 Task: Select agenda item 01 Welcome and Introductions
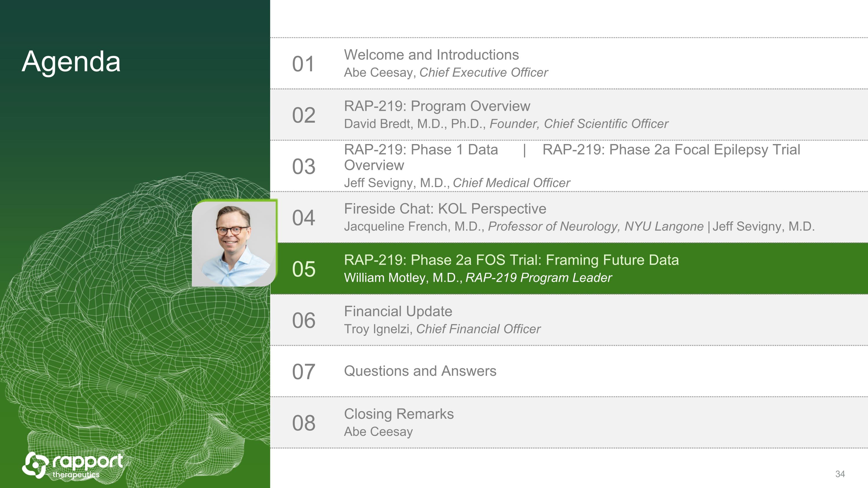[x=431, y=55]
